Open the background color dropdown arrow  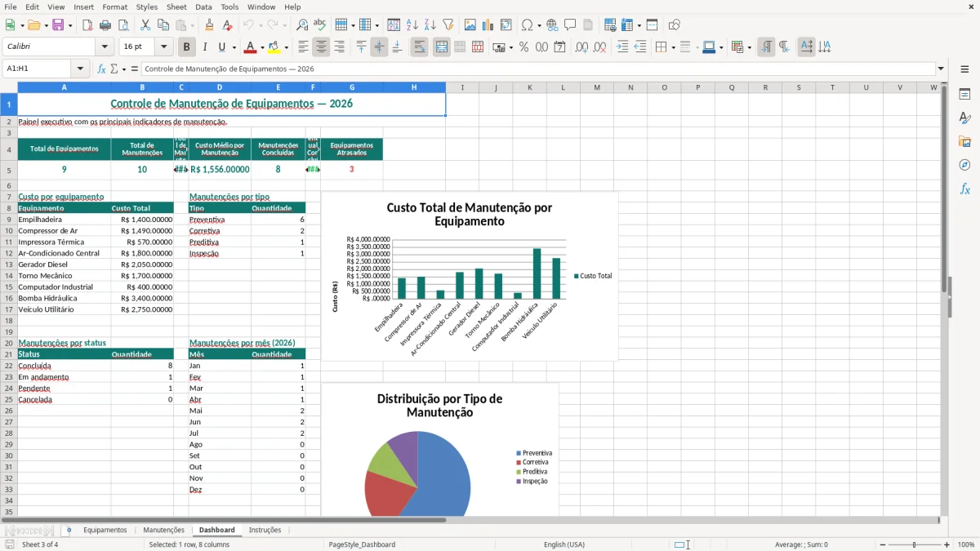click(286, 47)
